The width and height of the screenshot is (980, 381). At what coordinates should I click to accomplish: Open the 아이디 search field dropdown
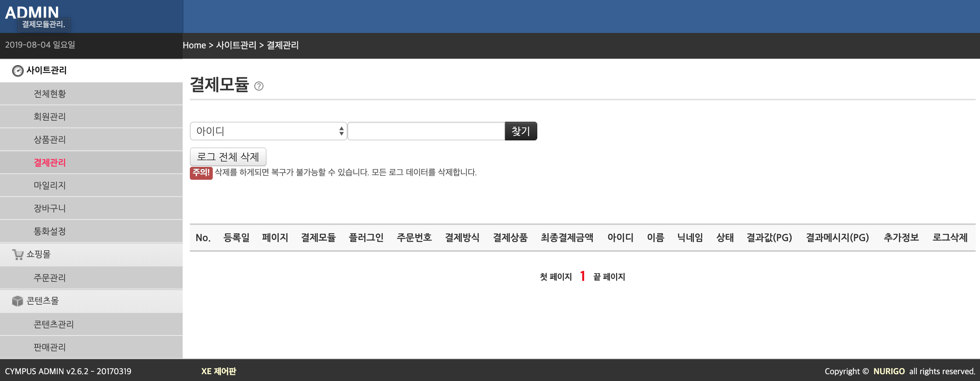tap(268, 131)
